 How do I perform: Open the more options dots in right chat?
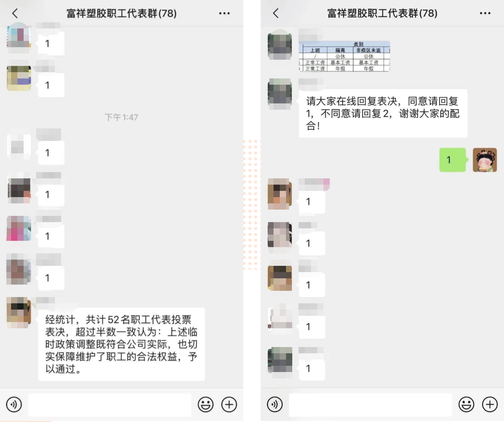pos(485,13)
